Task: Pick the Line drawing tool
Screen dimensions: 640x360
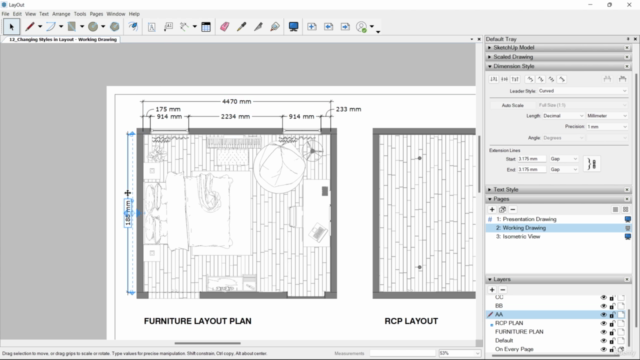Action: pyautogui.click(x=29, y=27)
